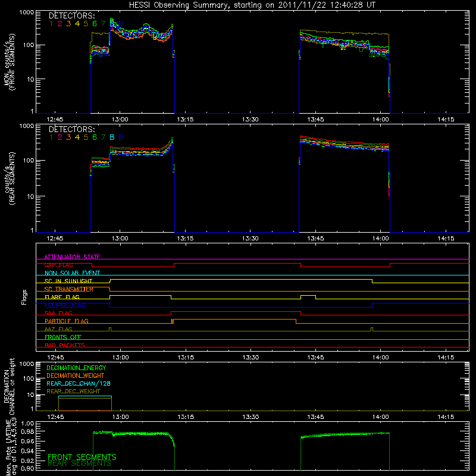The width and height of the screenshot is (476, 476).
Task: Click the Mon. Rate LIVETIME axis title
Action: [x=11, y=448]
